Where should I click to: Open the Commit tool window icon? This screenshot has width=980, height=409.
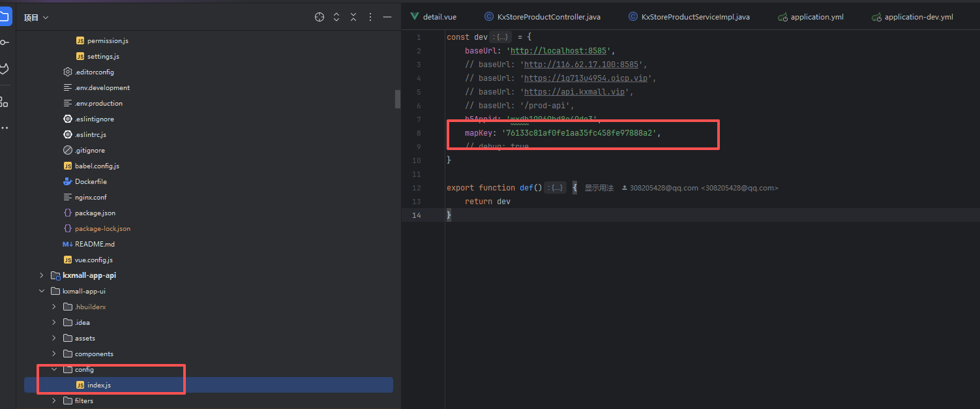click(x=5, y=42)
